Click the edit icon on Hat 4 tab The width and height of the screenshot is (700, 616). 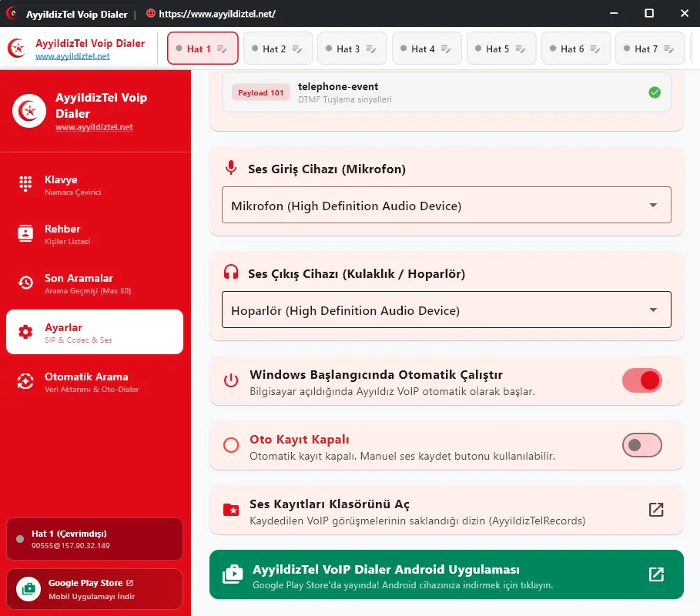click(446, 49)
